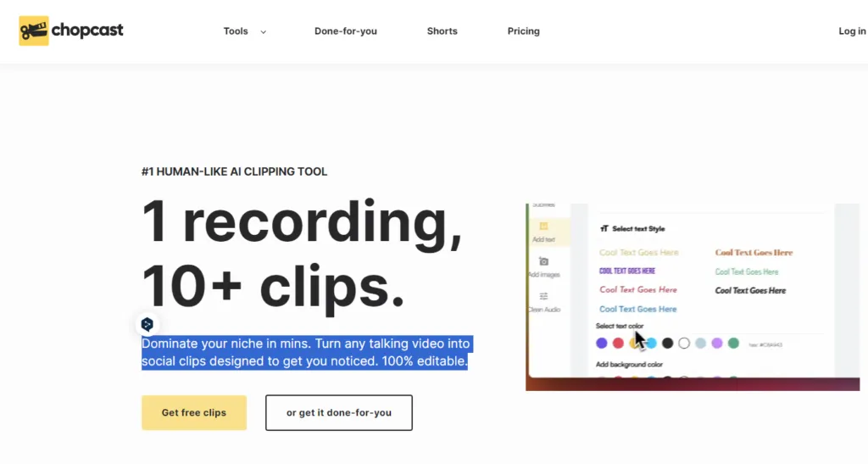868x464 pixels.
Task: Click the '10+ clips.' headline line
Action: tap(273, 287)
